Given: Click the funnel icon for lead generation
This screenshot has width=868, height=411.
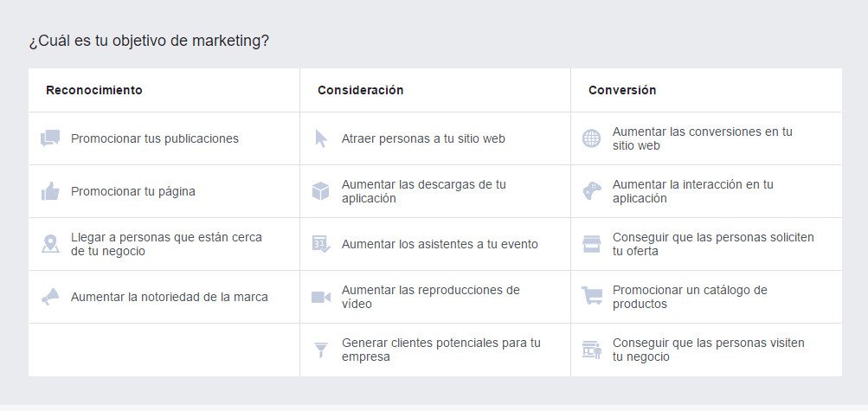Looking at the screenshot, I should (x=321, y=350).
